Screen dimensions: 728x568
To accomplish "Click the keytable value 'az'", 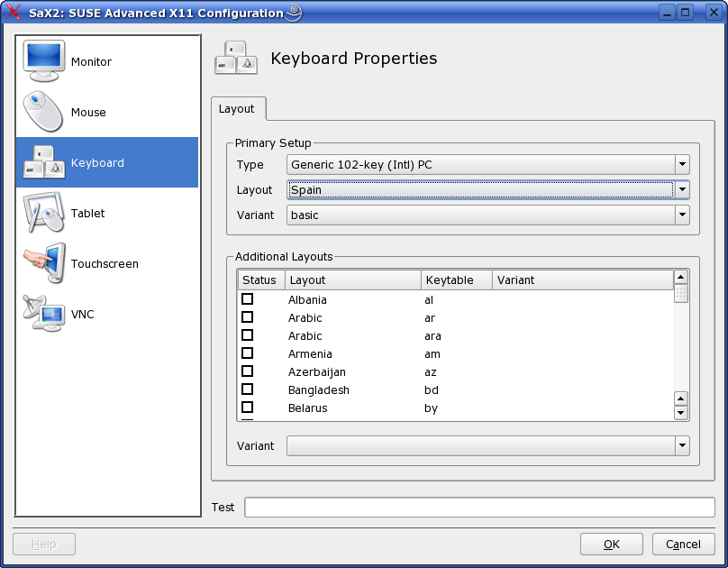I will tap(431, 372).
